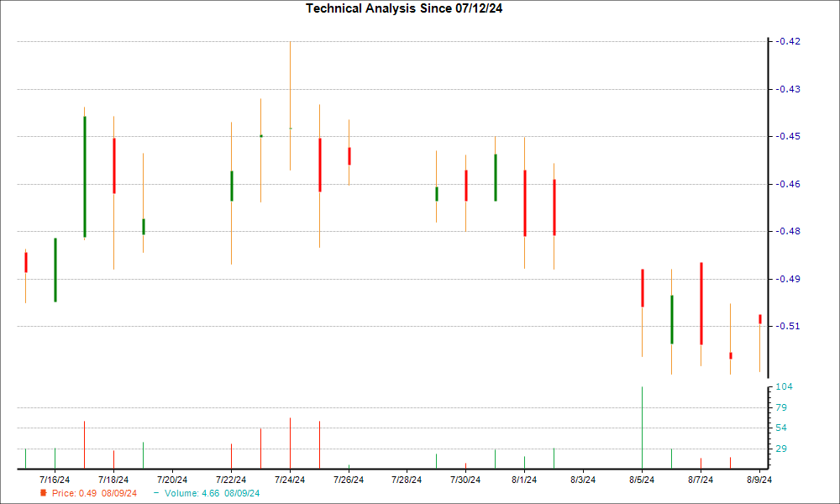Click the red candlestick for 8/1/24
840x504 pixels.
click(524, 202)
